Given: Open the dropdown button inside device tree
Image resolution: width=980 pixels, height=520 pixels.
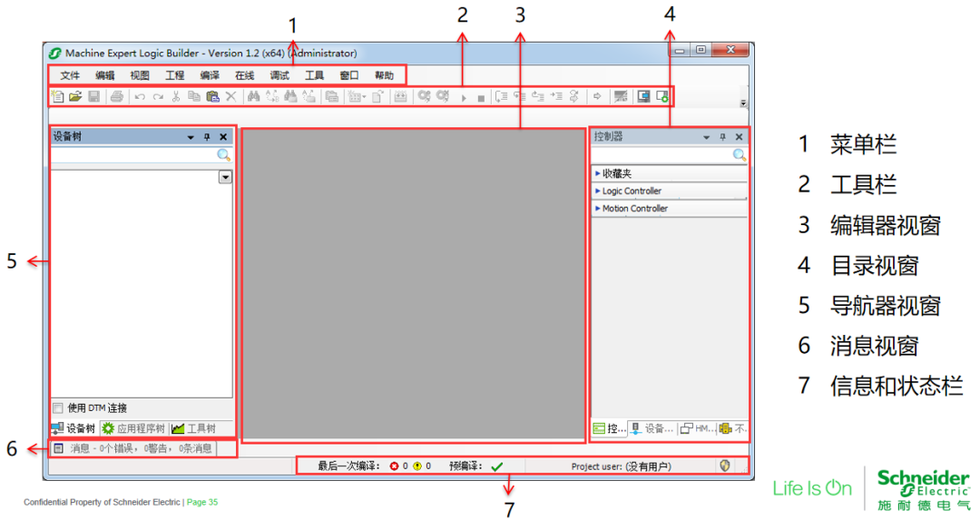Looking at the screenshot, I should (226, 178).
